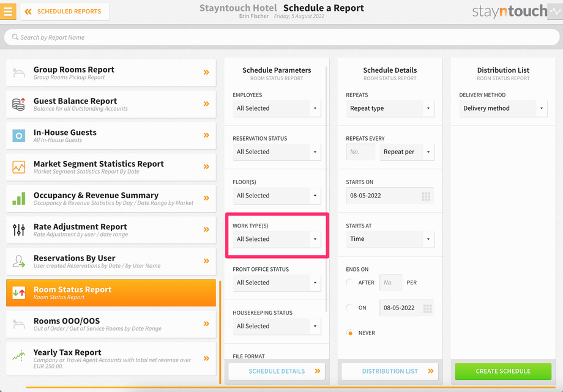Click the Repeats Every number field
Image resolution: width=563 pixels, height=392 pixels.
coord(360,152)
